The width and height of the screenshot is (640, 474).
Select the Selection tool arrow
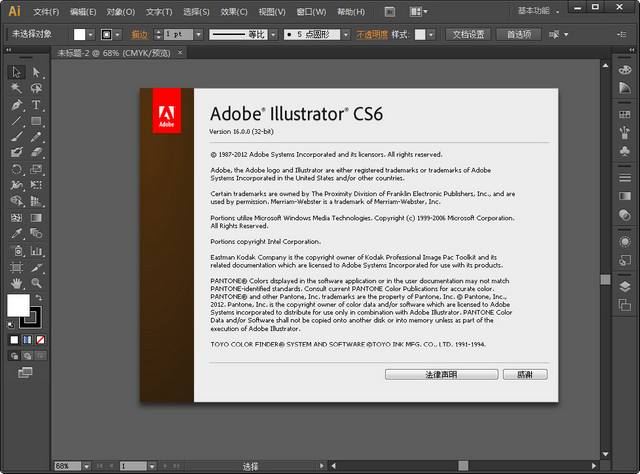(16, 72)
